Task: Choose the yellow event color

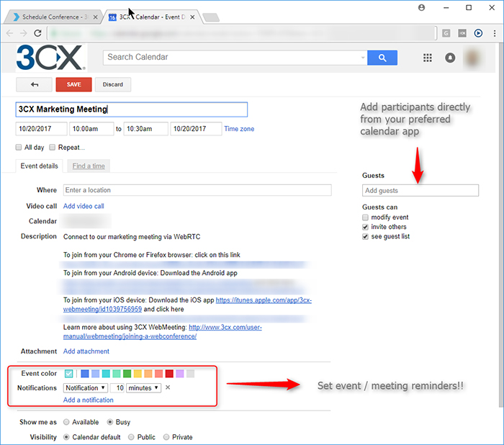Action: [138, 373]
